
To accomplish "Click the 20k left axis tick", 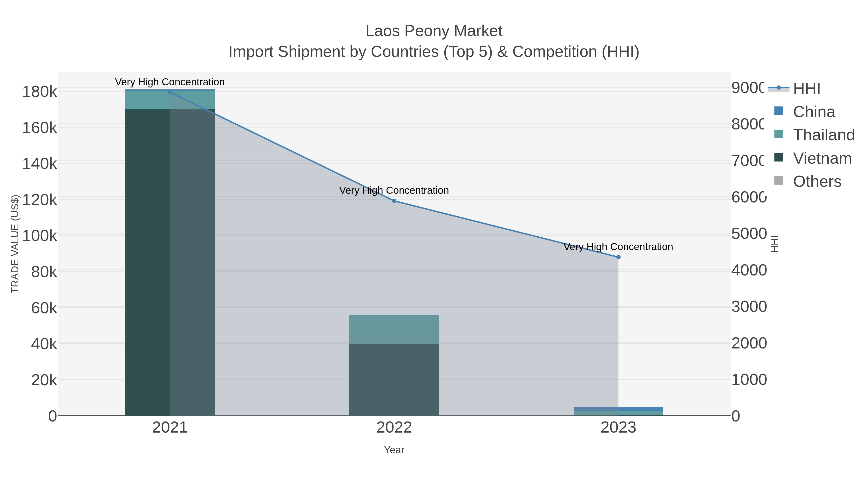I will tap(44, 380).
